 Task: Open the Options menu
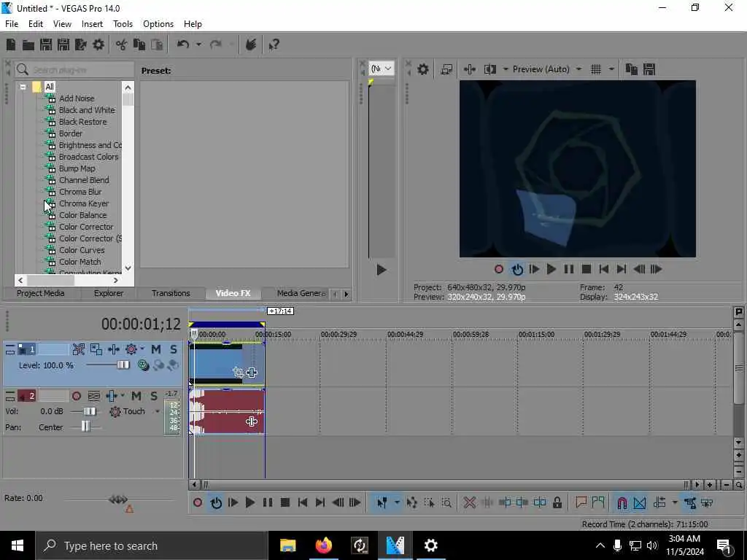tap(158, 24)
